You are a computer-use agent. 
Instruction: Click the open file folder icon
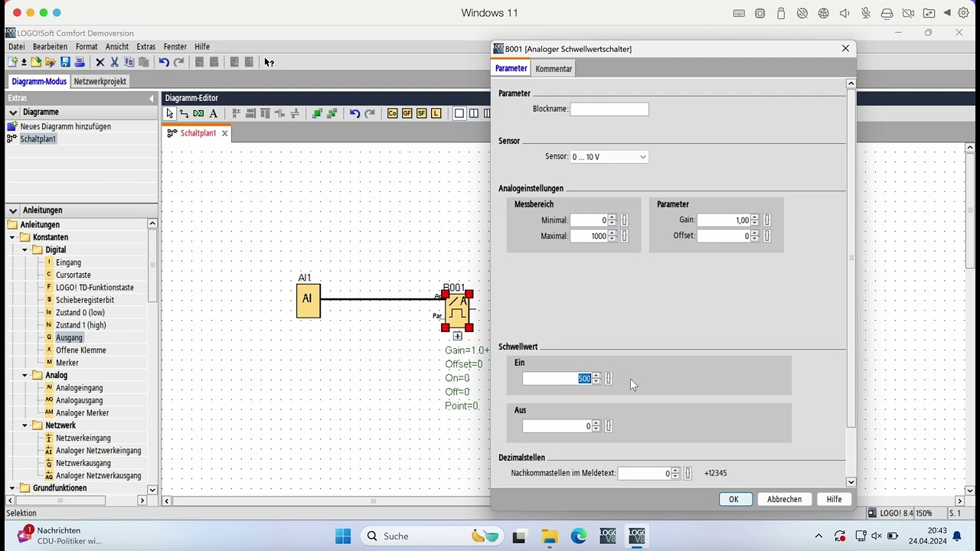(36, 62)
